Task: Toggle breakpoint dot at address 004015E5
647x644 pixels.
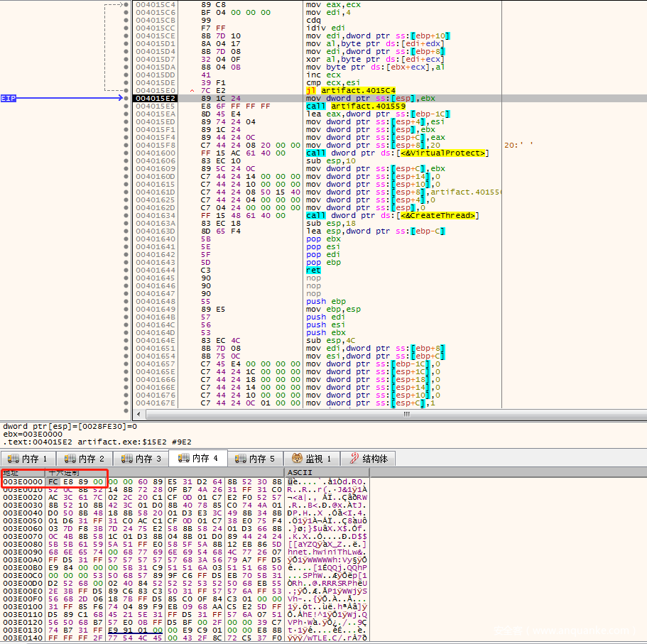Action: click(x=126, y=106)
